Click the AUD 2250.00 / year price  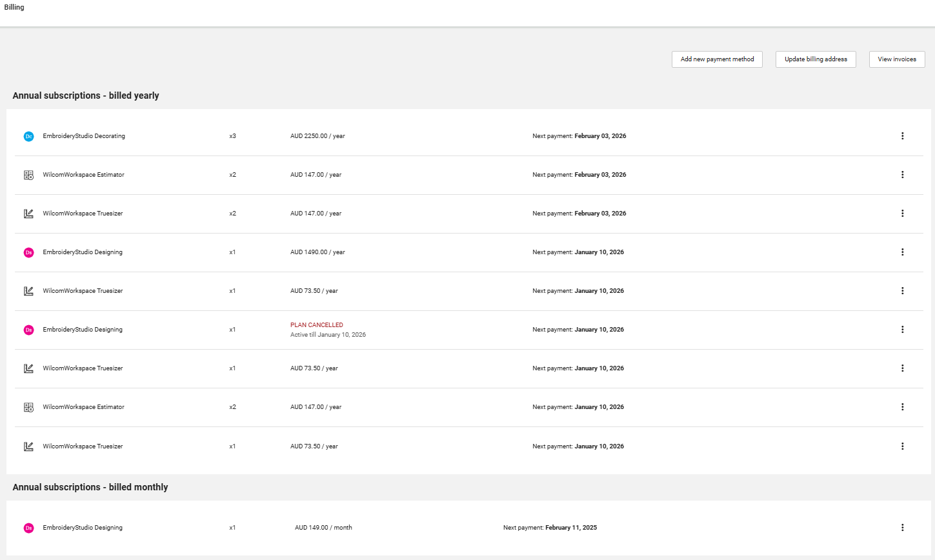(317, 136)
